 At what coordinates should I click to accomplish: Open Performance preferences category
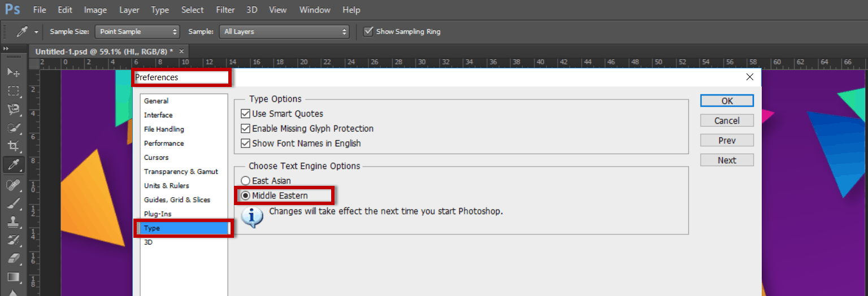(x=184, y=143)
